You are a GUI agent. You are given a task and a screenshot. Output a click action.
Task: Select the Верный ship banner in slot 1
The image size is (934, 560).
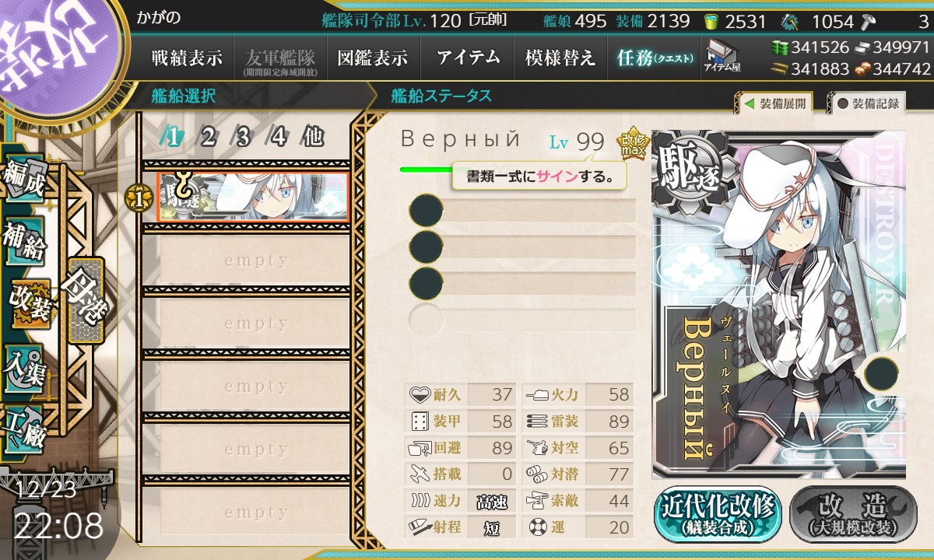click(252, 196)
